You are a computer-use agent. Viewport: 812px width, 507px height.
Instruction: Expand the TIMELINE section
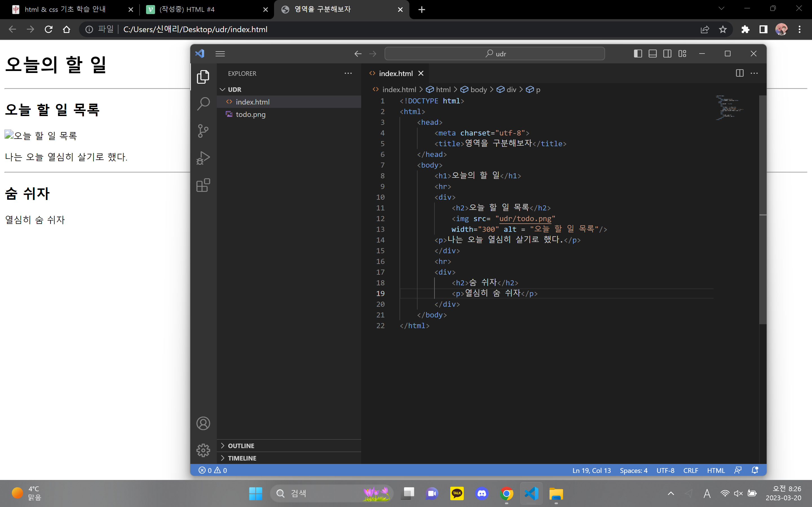pyautogui.click(x=242, y=458)
